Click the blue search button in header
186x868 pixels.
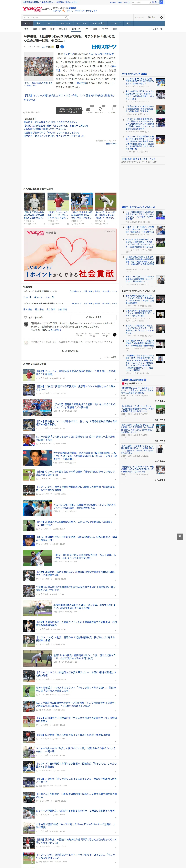[161, 2]
